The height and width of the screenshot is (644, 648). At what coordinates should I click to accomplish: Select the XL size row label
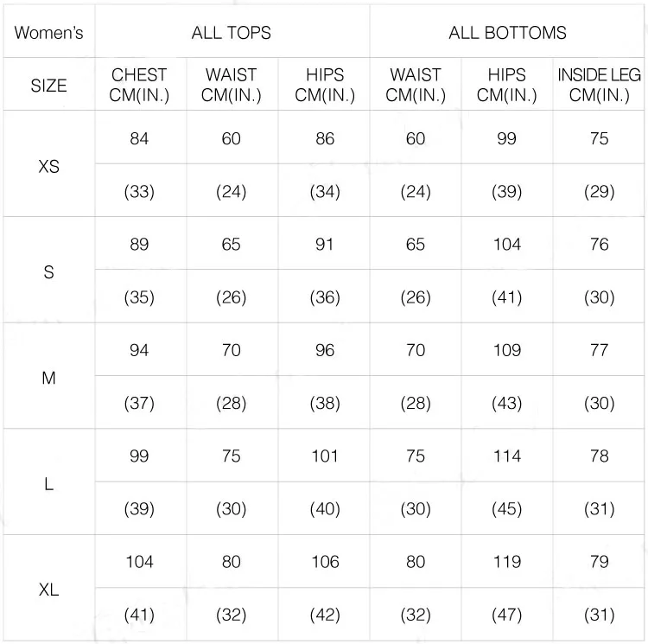click(48, 590)
